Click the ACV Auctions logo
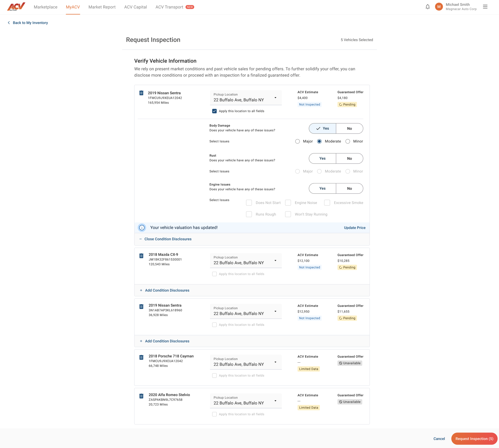Screen dimensions: 499x448 click(16, 7)
